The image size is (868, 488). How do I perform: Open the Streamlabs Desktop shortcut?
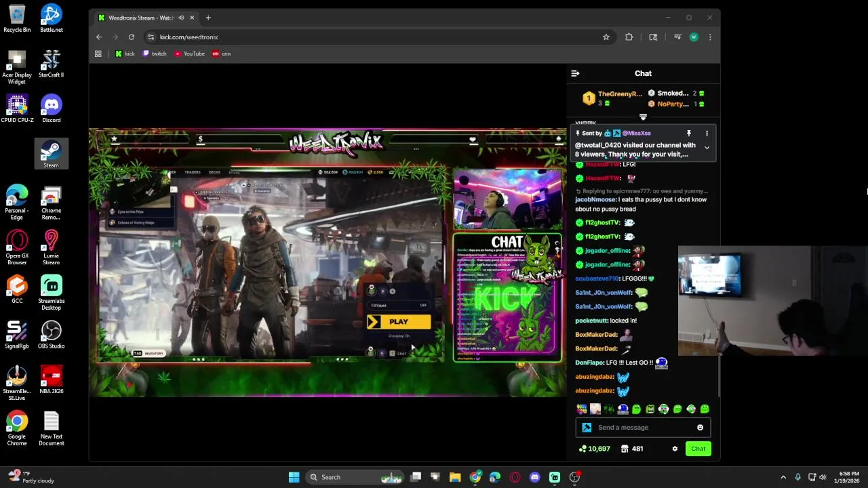pos(52,292)
